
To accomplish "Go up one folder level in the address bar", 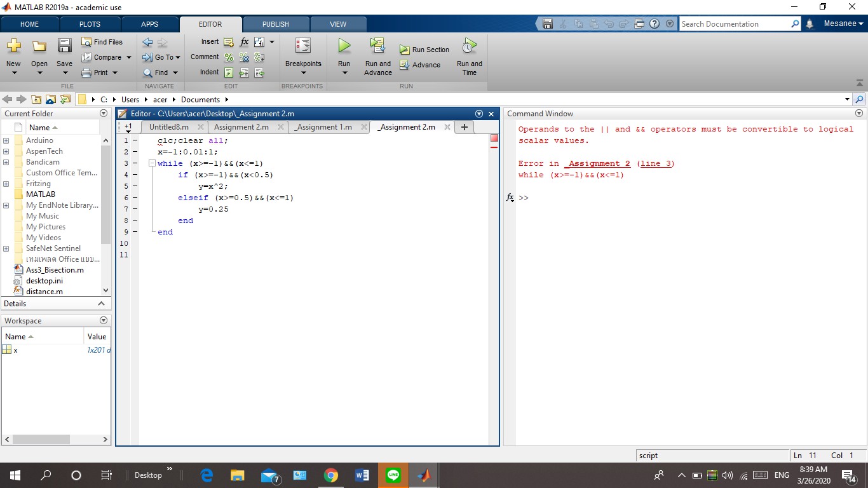I will 36,100.
